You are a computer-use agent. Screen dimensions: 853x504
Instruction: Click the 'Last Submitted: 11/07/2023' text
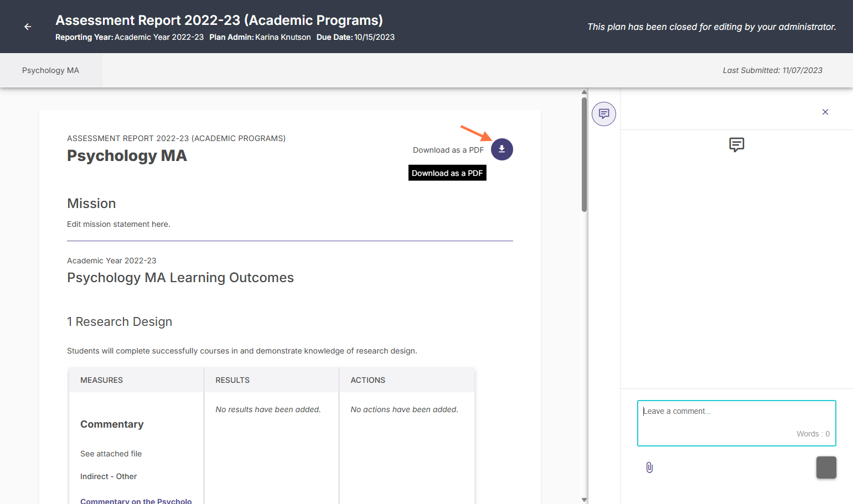point(773,70)
